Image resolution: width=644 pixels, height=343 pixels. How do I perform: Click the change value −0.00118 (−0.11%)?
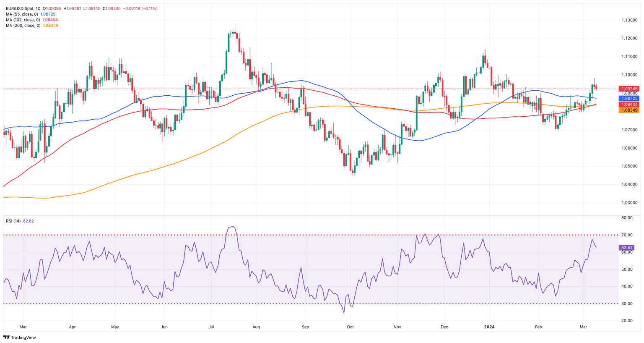tap(140, 8)
